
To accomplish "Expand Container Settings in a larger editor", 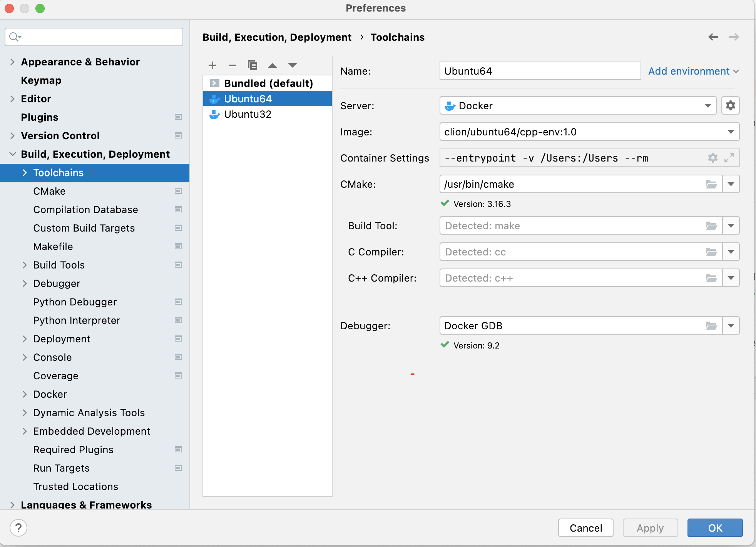I will point(729,158).
